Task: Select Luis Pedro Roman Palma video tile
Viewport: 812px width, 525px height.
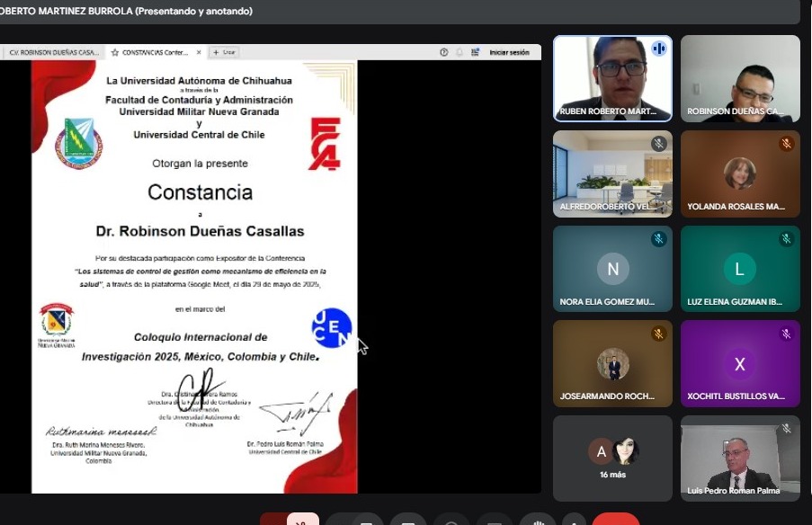Action: tap(740, 458)
